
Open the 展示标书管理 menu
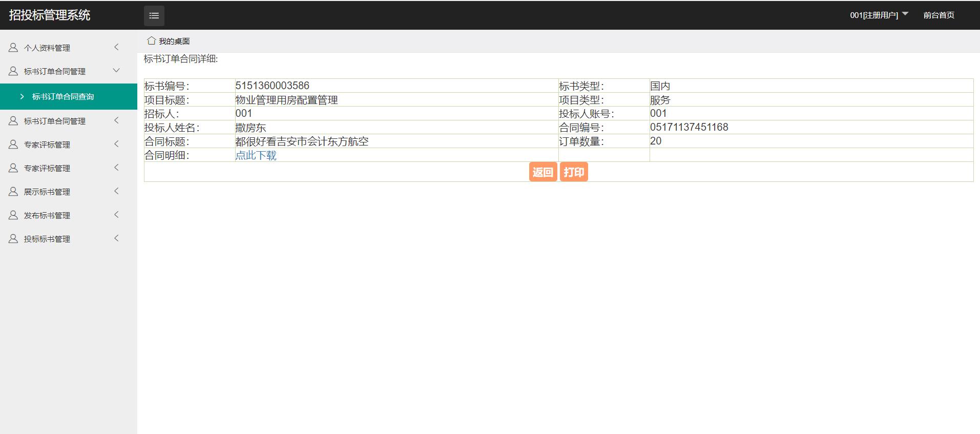(69, 192)
